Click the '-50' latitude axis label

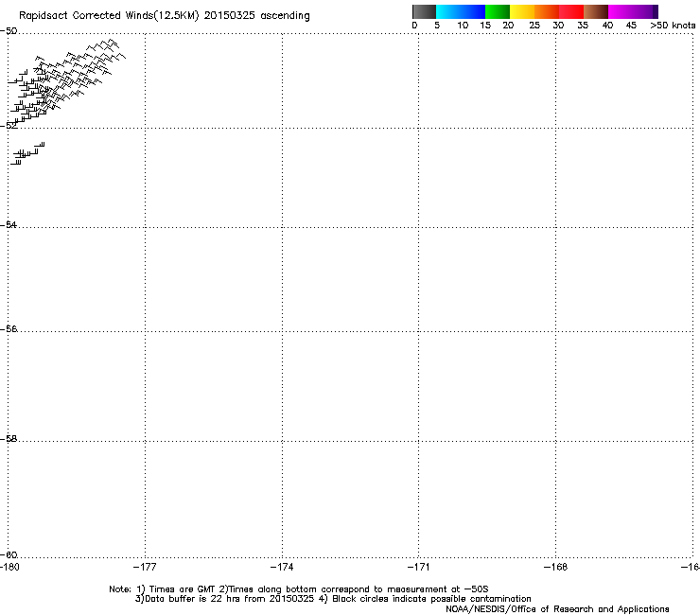pos(9,31)
